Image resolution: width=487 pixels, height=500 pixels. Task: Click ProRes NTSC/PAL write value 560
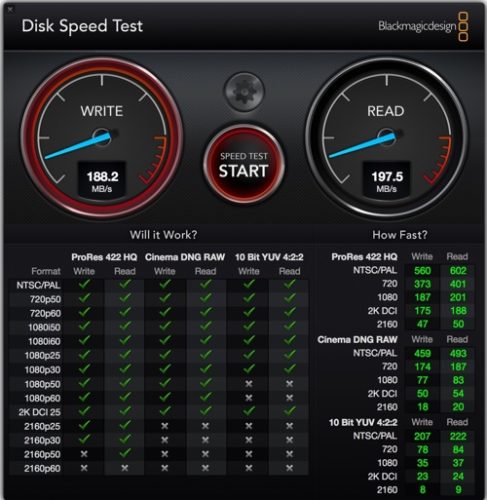pyautogui.click(x=422, y=271)
